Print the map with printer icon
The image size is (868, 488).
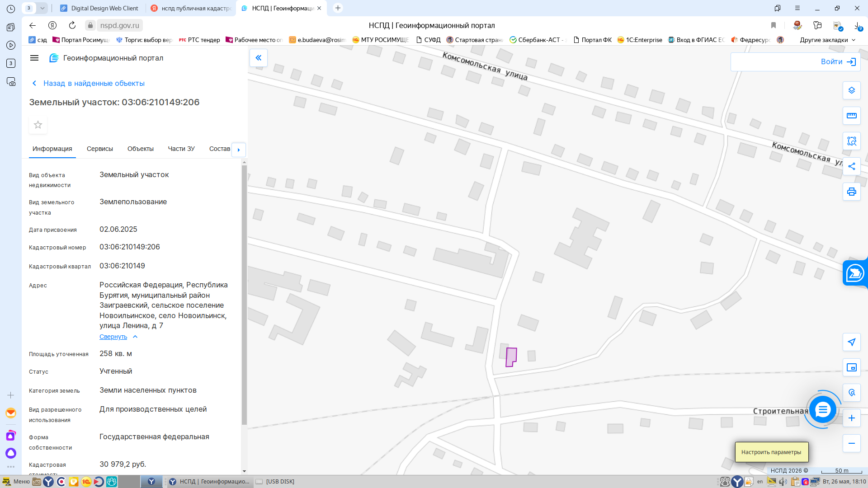[851, 192]
